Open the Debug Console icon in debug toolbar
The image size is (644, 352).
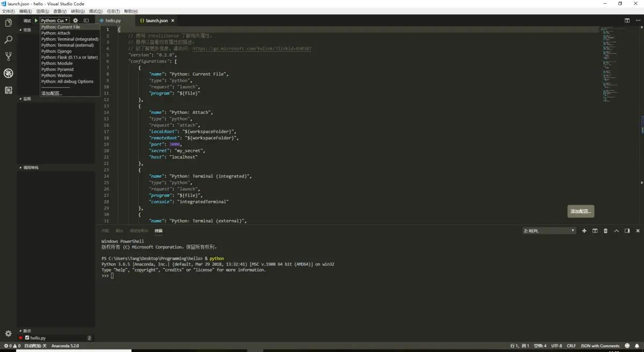pyautogui.click(x=86, y=20)
